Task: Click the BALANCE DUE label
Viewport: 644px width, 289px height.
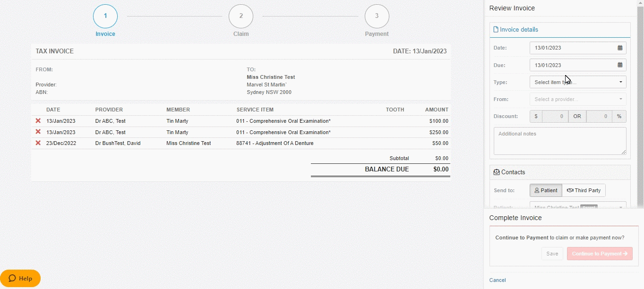Action: [387, 169]
